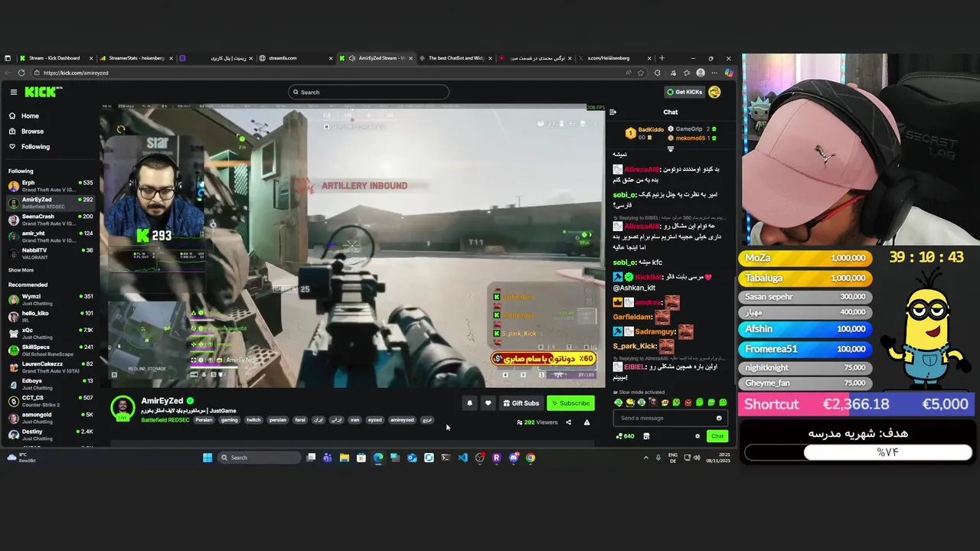The width and height of the screenshot is (980, 551).
Task: Open hello_kiko recommended channel
Action: click(50, 316)
